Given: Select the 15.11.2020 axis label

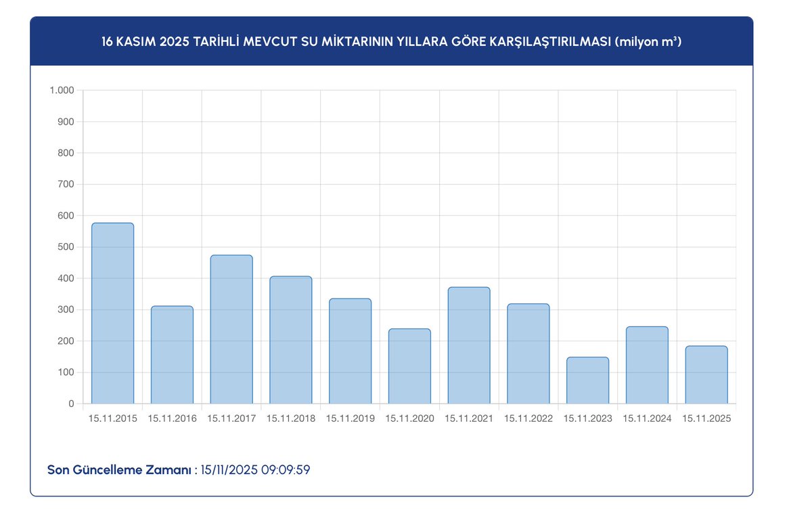Looking at the screenshot, I should 409,418.
